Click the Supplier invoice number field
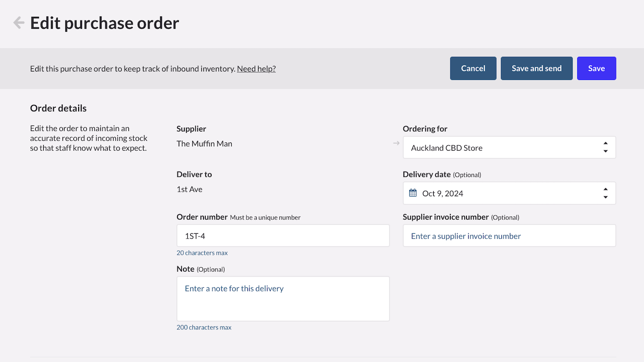Screen dimensions: 644x362 509,236
